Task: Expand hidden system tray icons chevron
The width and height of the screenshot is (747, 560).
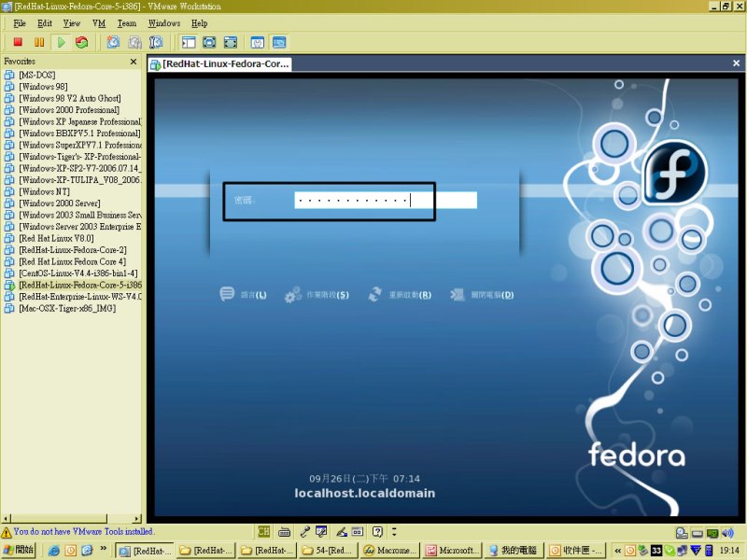Action: pos(617,551)
